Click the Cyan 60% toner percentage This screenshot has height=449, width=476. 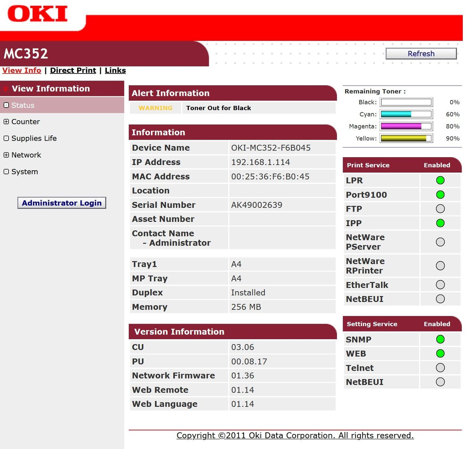coord(452,114)
